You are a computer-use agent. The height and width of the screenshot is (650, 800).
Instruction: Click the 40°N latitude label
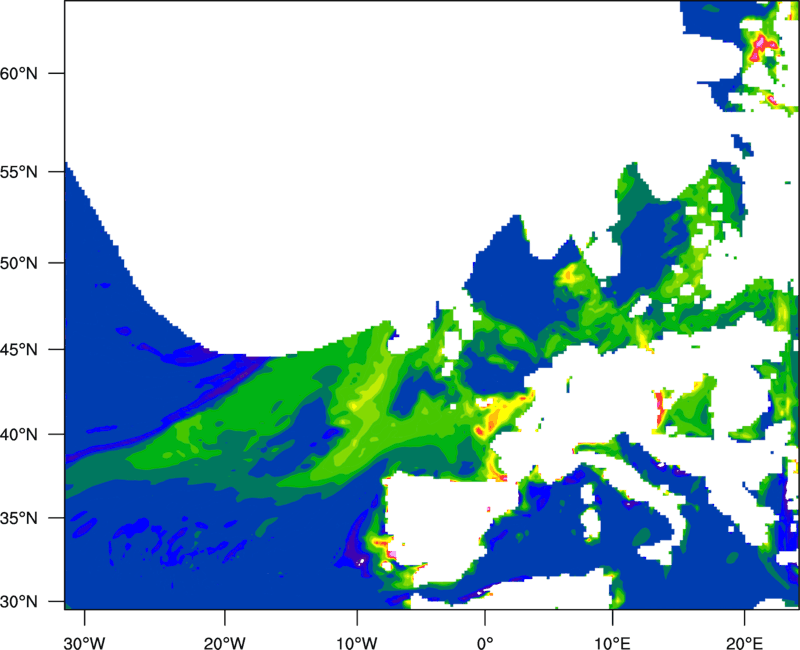point(19,435)
